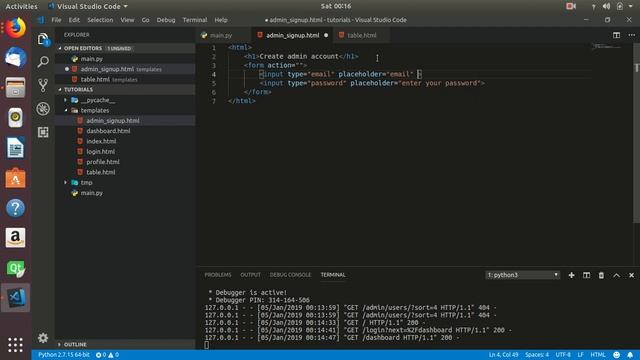This screenshot has height=360, width=640.
Task: Show errors and warnings count in status bar
Action: point(107,355)
